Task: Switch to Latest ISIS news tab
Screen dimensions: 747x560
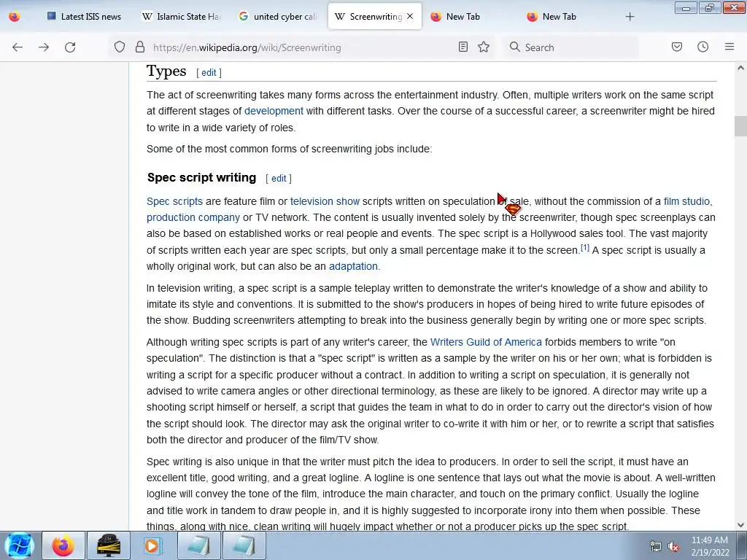Action: pyautogui.click(x=85, y=17)
